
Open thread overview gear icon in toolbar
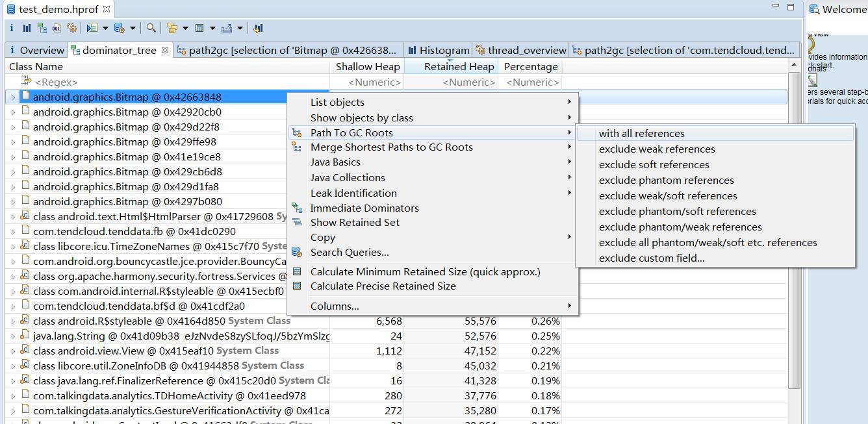[x=72, y=28]
